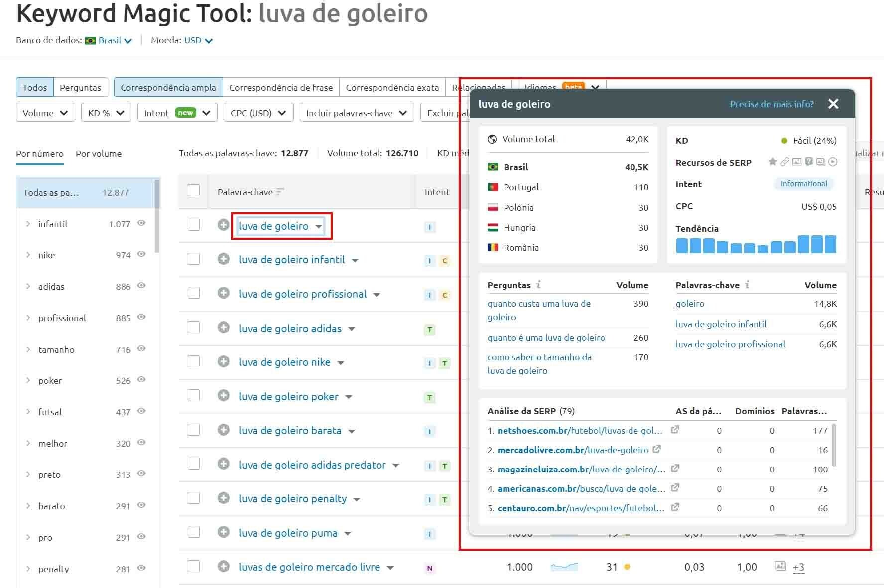Open magazineluiza.com.br result external link icon

(x=675, y=469)
